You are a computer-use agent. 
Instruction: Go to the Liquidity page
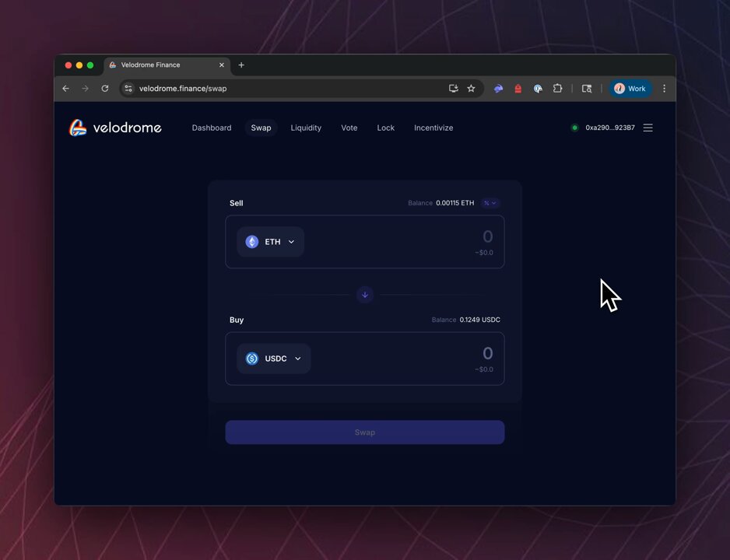pyautogui.click(x=306, y=128)
